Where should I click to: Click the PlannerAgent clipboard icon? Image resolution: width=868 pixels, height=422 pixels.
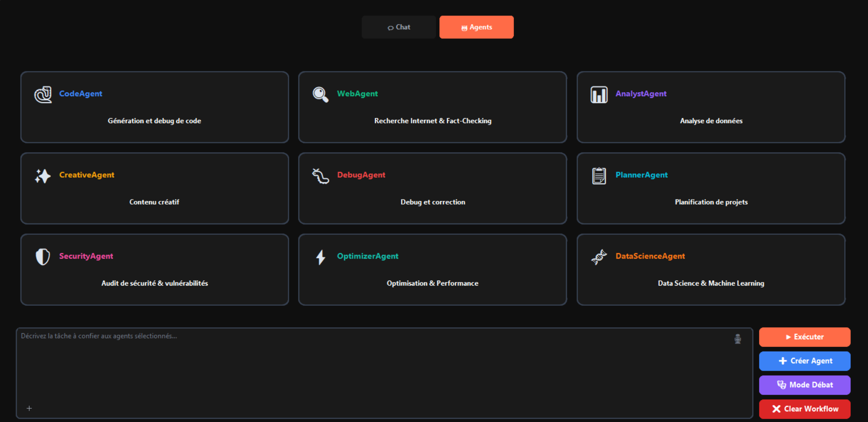(x=599, y=176)
